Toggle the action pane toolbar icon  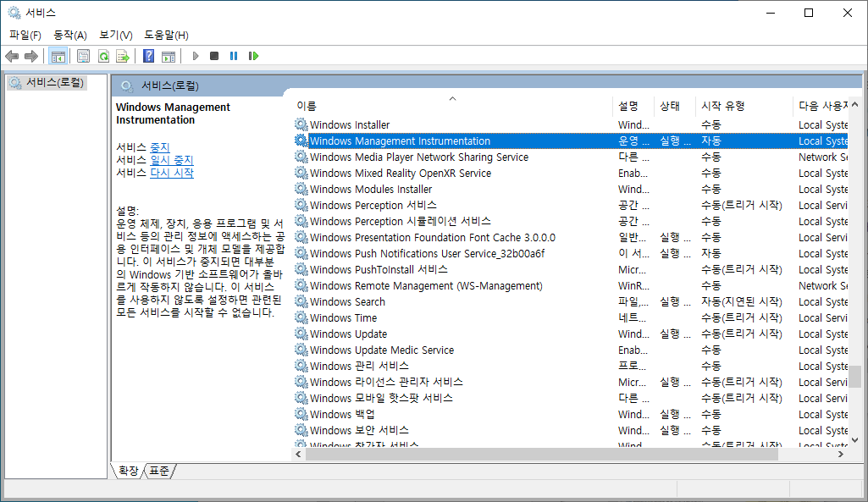click(169, 56)
